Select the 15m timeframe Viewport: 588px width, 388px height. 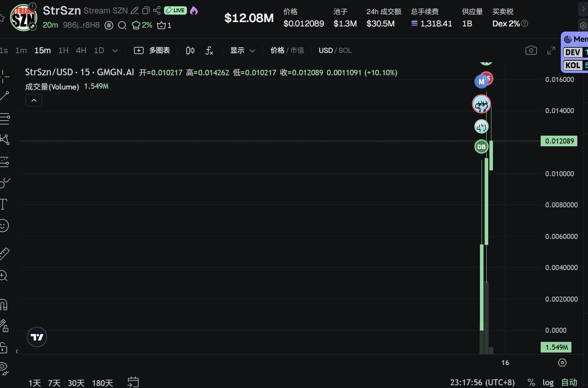tap(42, 50)
